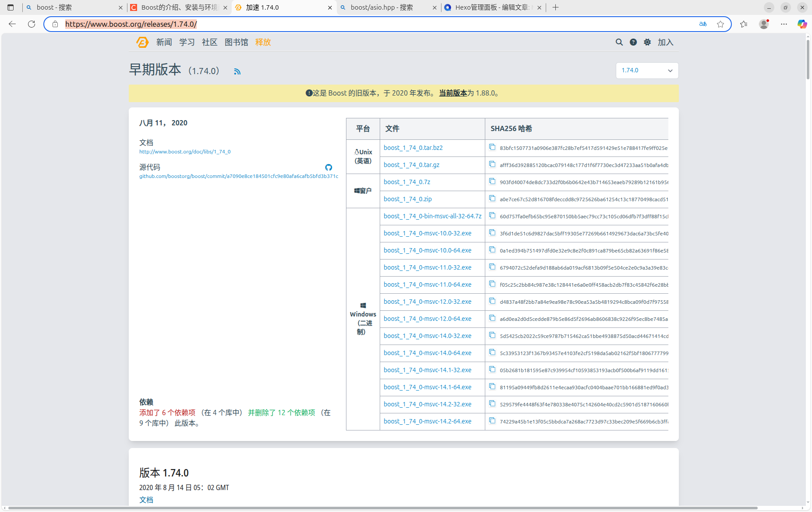Open the 新闻 navigation menu item
812x512 pixels.
164,42
